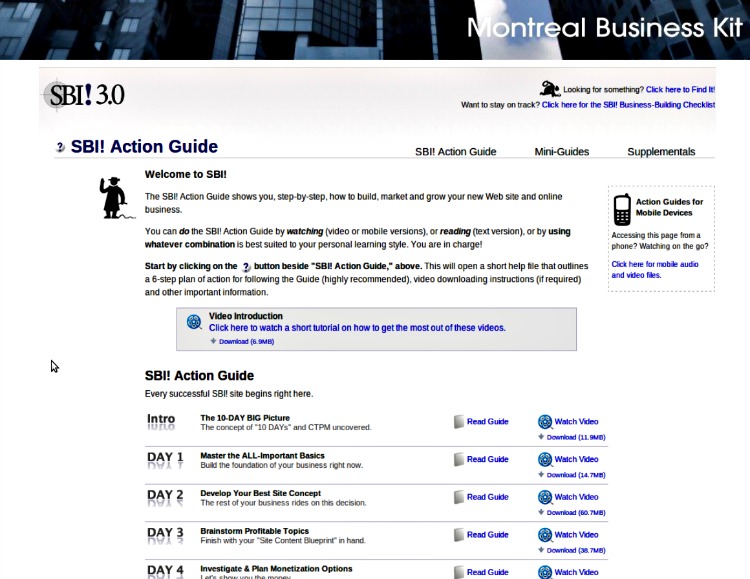Click Download (14.7MB) link
The image size is (750, 579).
[x=576, y=475]
